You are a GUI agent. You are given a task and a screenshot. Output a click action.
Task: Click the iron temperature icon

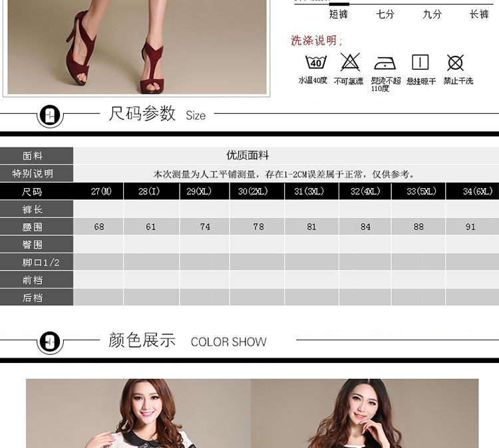(x=385, y=63)
